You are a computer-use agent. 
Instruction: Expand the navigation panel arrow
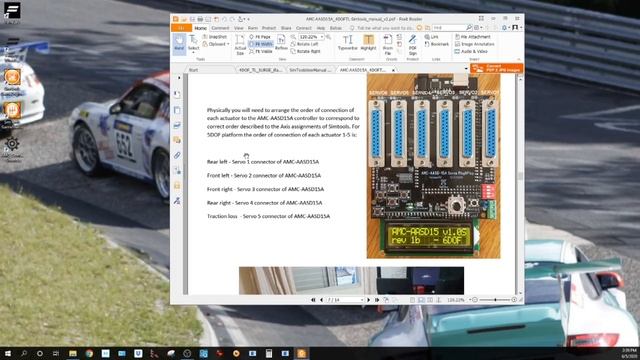point(179,77)
